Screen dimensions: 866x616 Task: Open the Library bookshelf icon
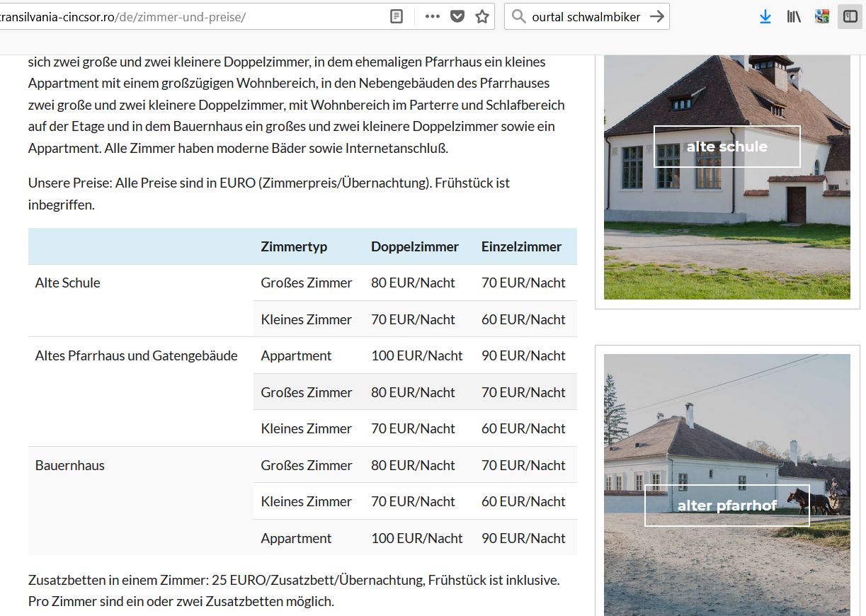click(x=794, y=16)
